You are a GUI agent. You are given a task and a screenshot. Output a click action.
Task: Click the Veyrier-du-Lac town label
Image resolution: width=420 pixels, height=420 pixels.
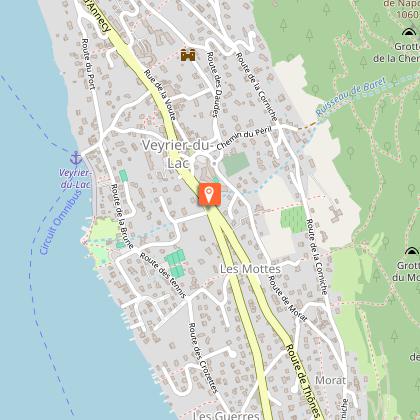(x=177, y=154)
